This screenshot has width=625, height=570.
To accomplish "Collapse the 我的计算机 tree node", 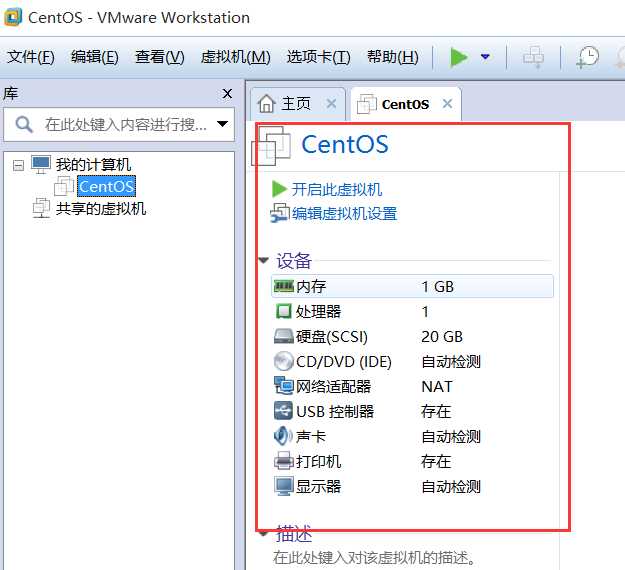I will [18, 165].
